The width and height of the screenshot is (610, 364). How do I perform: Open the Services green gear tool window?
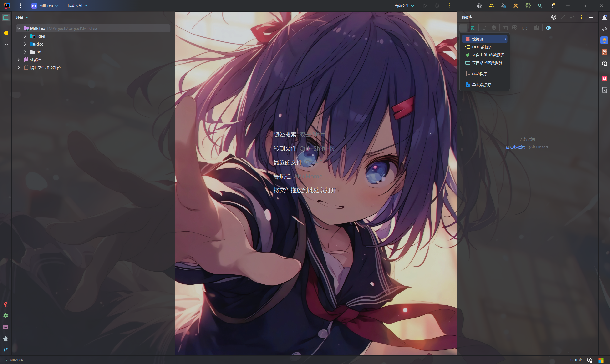tap(6, 316)
